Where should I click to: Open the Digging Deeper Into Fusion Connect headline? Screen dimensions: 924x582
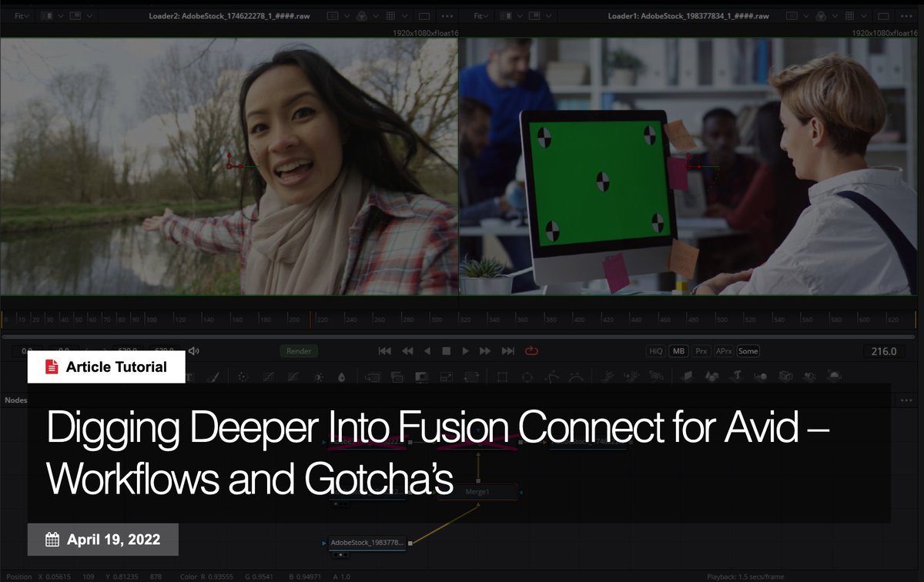click(437, 453)
